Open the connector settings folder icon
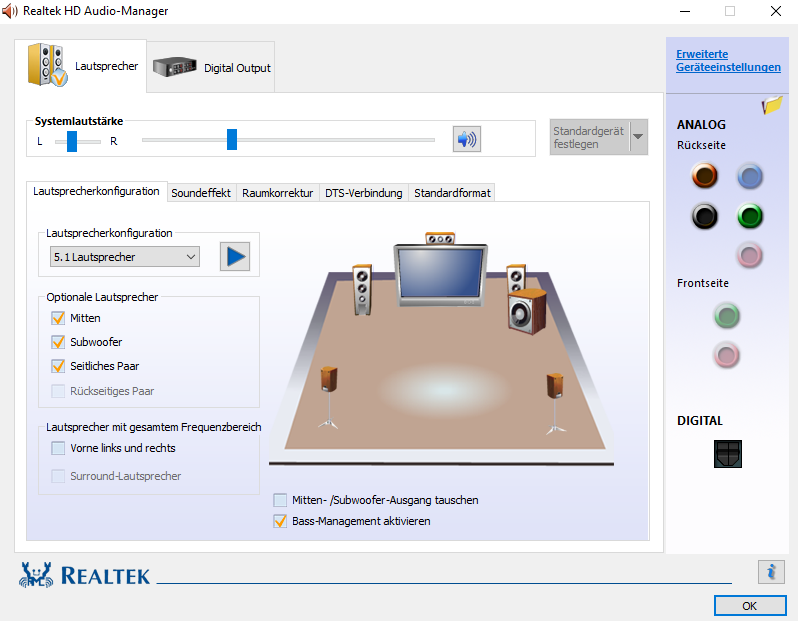Screen dimensions: 798x621 click(x=772, y=105)
